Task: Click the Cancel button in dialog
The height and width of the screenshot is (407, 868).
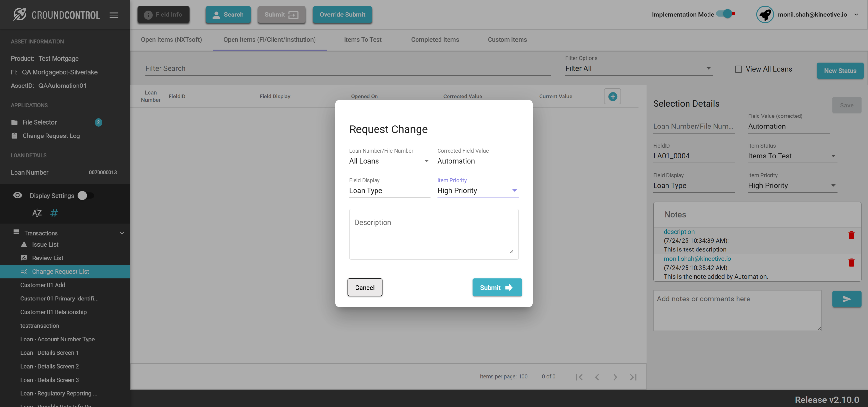Action: click(365, 287)
